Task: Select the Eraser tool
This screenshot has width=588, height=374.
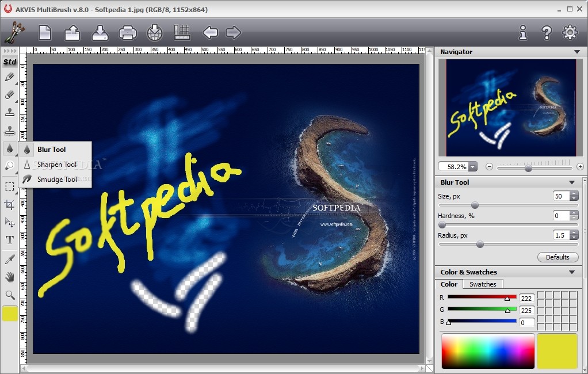Action: click(x=10, y=94)
